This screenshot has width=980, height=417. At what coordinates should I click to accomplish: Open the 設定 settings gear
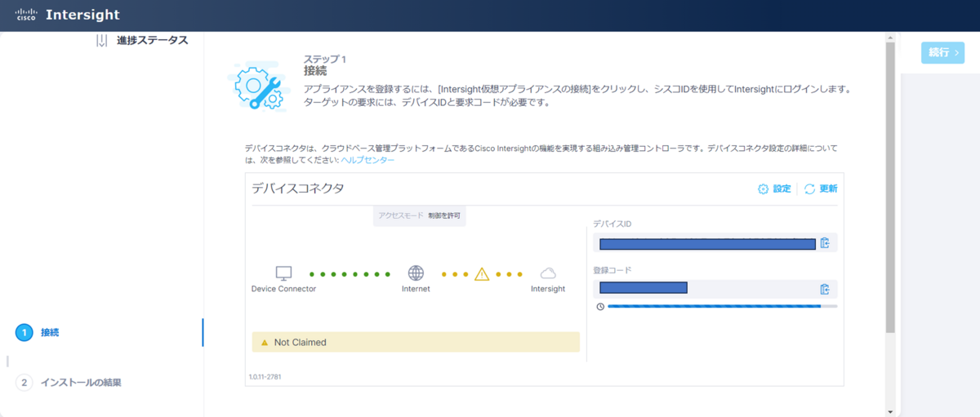pos(774,189)
